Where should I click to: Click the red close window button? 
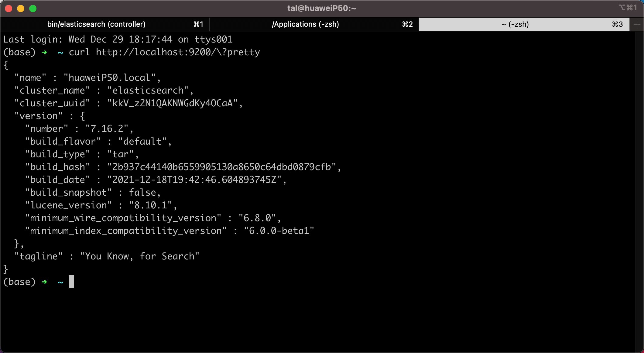(9, 9)
